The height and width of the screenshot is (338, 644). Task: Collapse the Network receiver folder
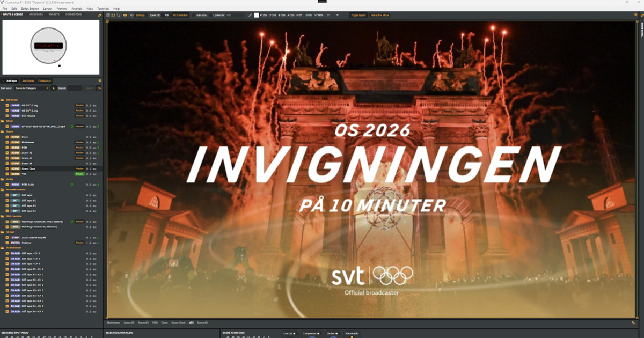2,190
